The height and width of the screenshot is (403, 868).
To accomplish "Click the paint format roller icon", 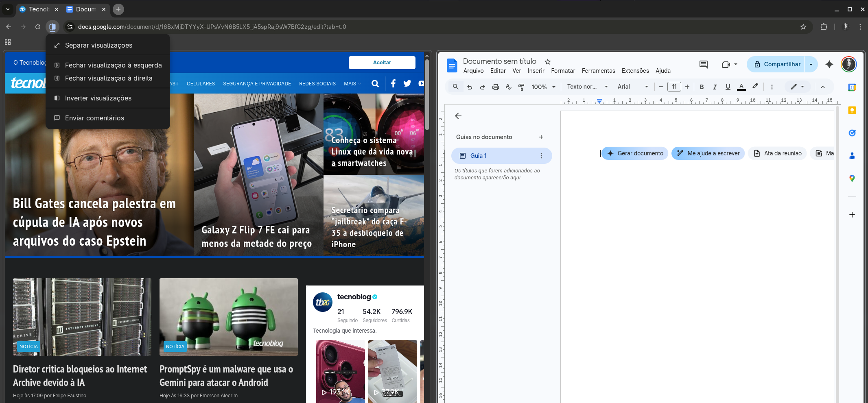I will pyautogui.click(x=521, y=87).
